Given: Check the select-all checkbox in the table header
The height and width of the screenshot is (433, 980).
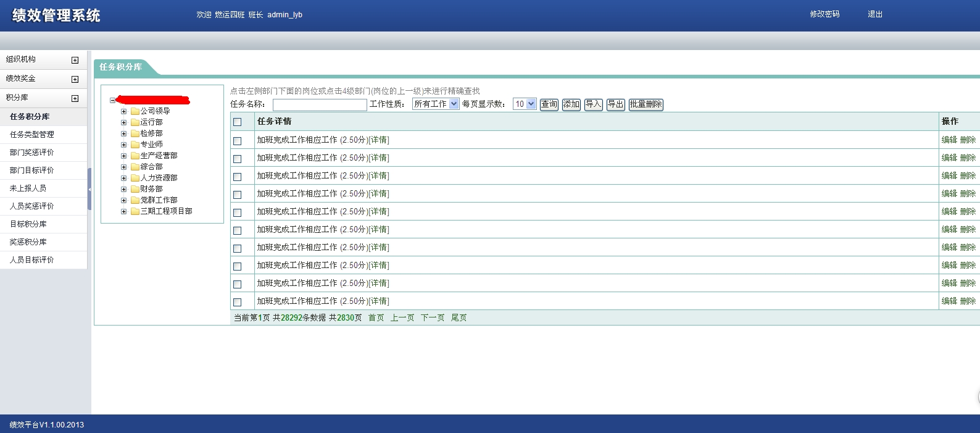Looking at the screenshot, I should tap(237, 122).
